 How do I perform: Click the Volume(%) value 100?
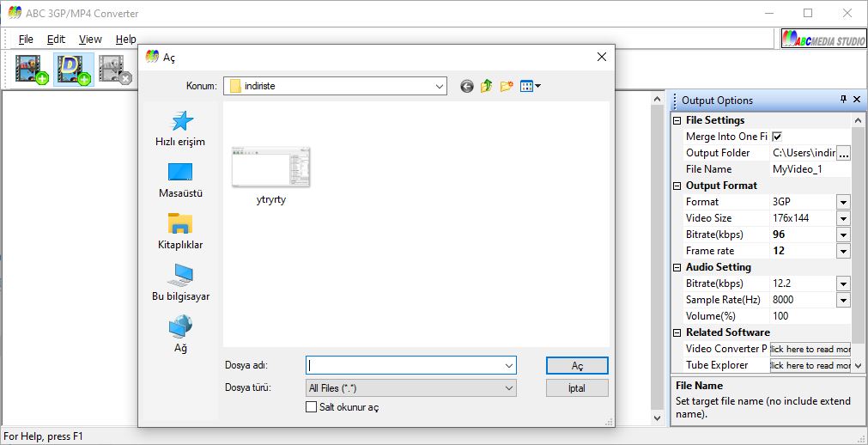(x=780, y=316)
